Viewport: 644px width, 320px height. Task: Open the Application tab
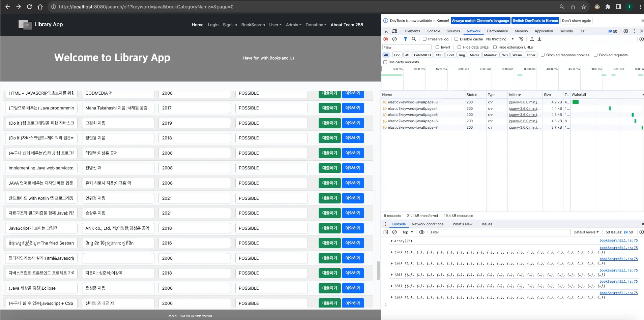pyautogui.click(x=544, y=31)
